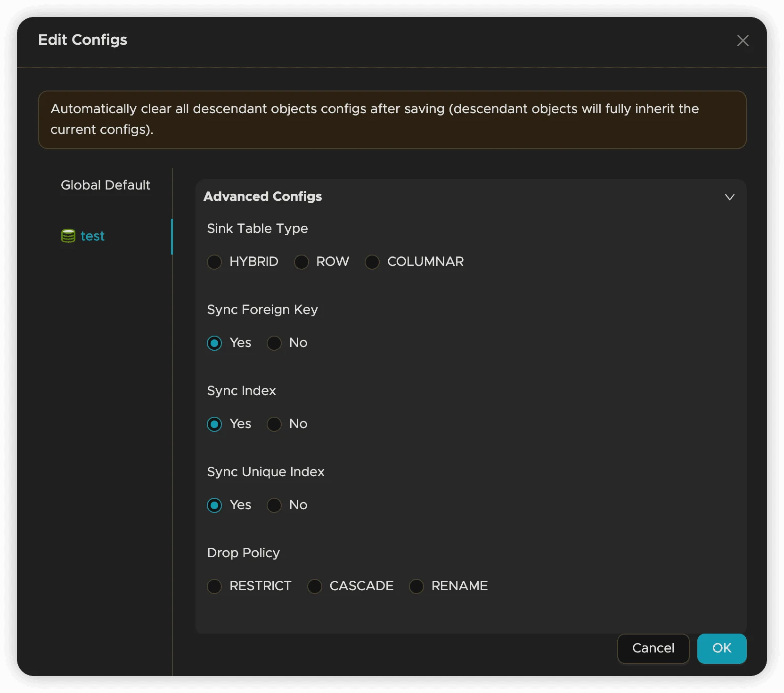
Task: Close the Edit Configs dialog
Action: click(743, 41)
